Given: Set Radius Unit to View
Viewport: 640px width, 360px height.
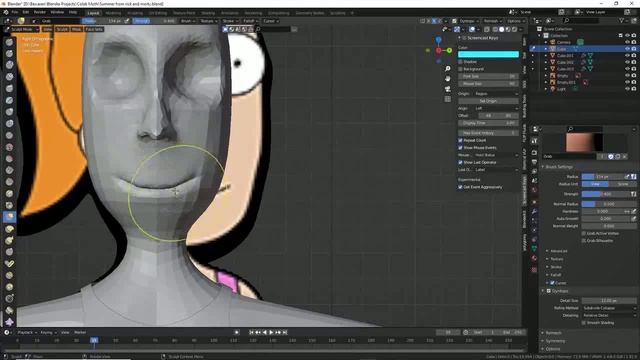Looking at the screenshot, I should [x=595, y=184].
